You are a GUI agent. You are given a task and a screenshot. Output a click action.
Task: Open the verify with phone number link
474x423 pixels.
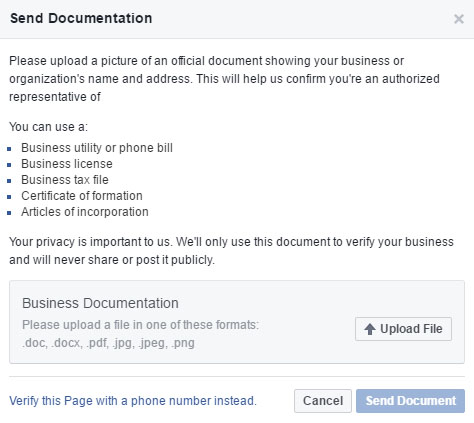[x=133, y=401]
